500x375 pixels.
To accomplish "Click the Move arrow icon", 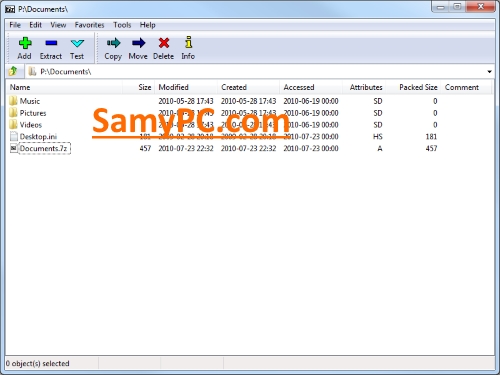I will tap(138, 43).
